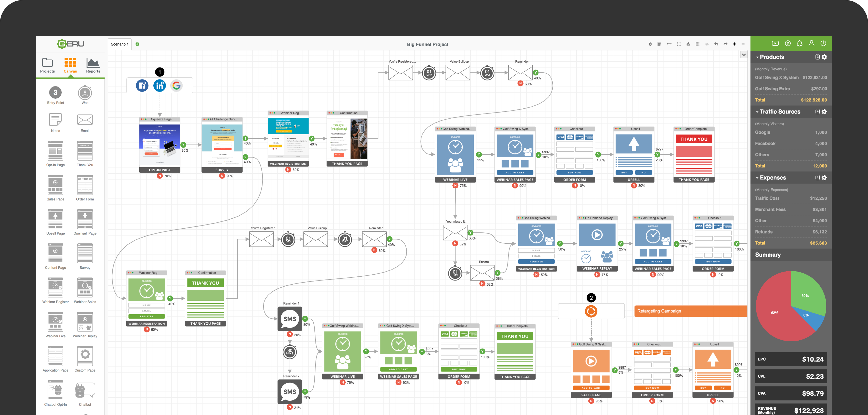Open Expenses settings gear
This screenshot has width=868, height=415.
[x=824, y=178]
